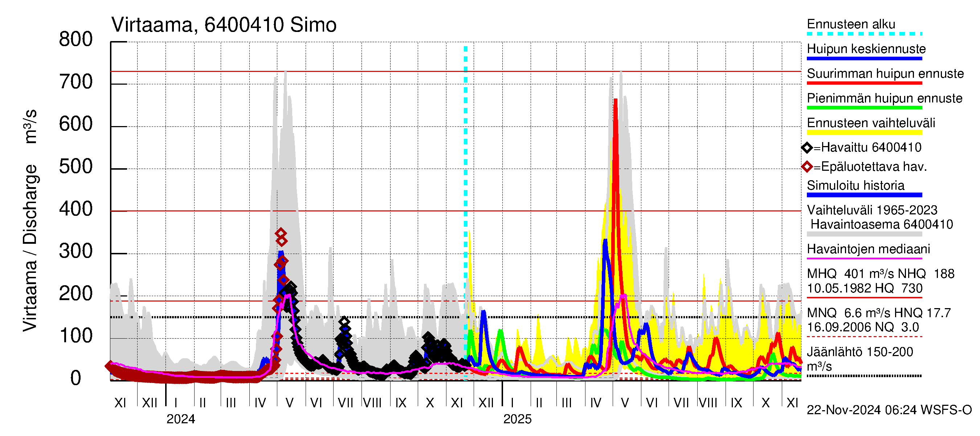Select the 'Havaintojen mediaani' legend label
Image resolution: width=980 pixels, height=436 pixels.
pos(869,249)
